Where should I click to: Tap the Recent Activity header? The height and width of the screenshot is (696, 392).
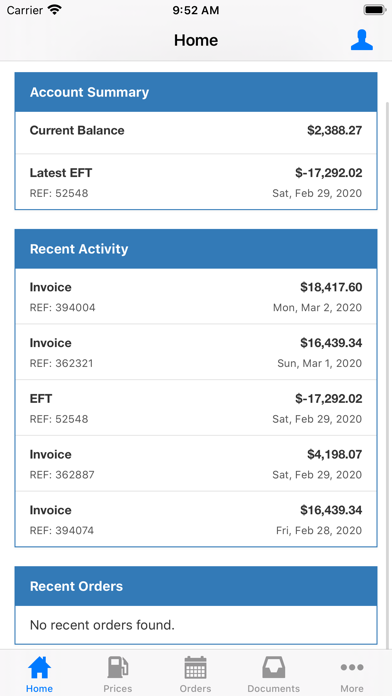click(196, 249)
